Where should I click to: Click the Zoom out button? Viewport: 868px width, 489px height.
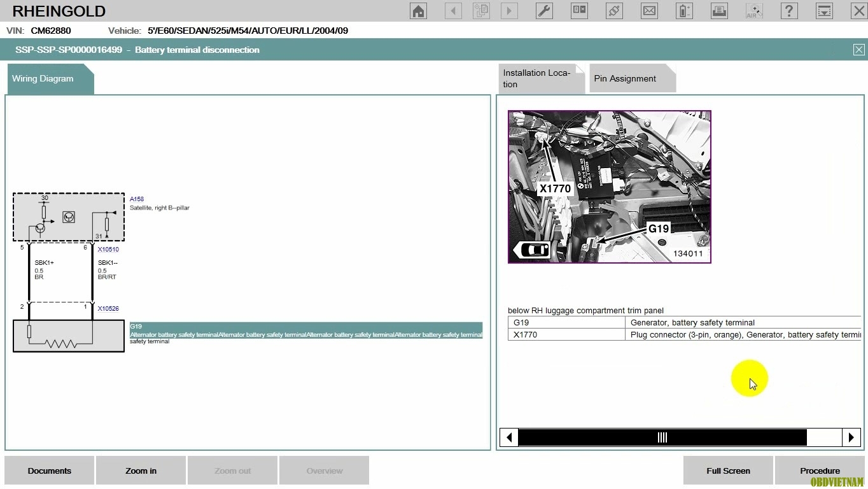(x=233, y=471)
